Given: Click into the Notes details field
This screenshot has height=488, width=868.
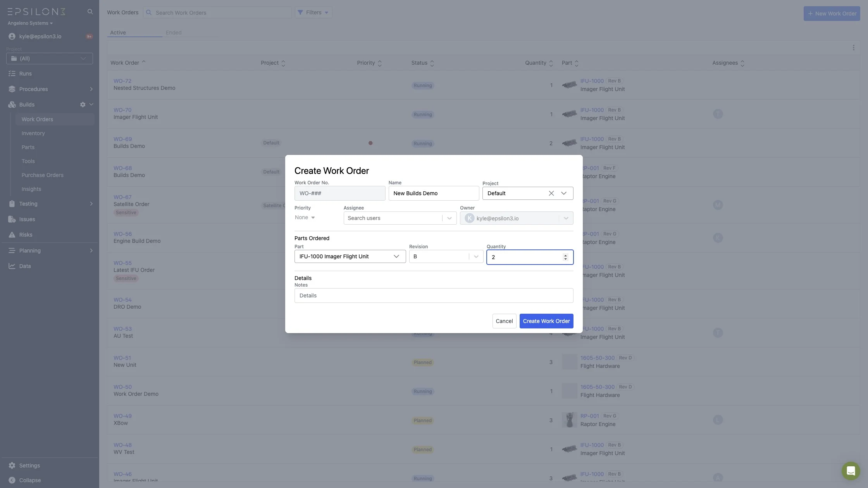Looking at the screenshot, I should [x=434, y=296].
